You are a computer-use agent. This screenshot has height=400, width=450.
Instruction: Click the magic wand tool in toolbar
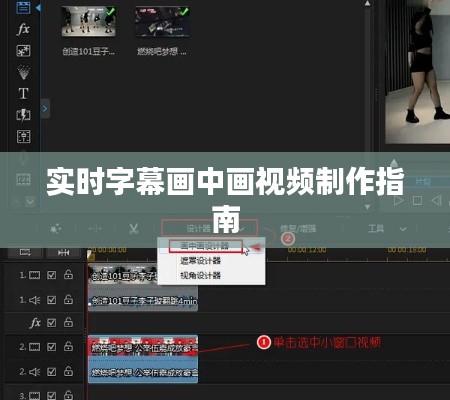[55, 229]
